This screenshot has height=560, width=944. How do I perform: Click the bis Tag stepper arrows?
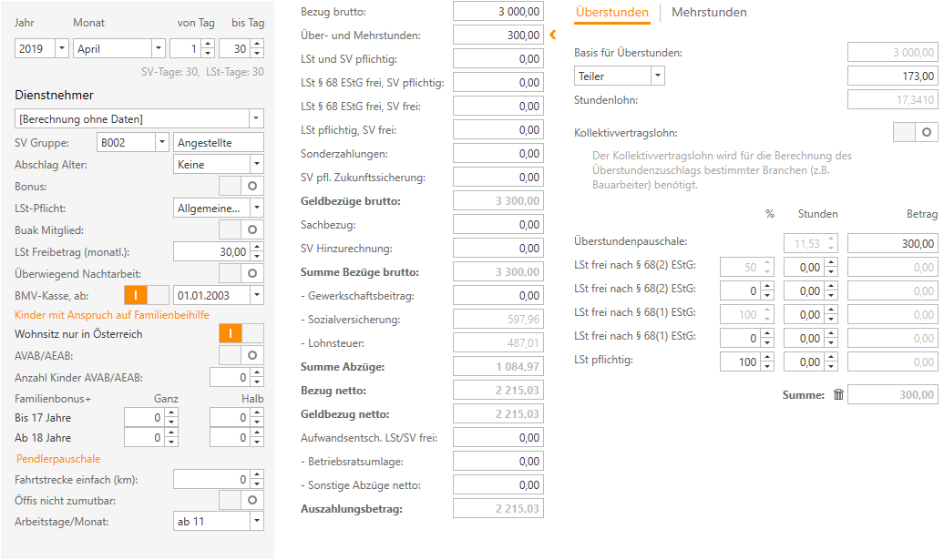click(x=257, y=48)
